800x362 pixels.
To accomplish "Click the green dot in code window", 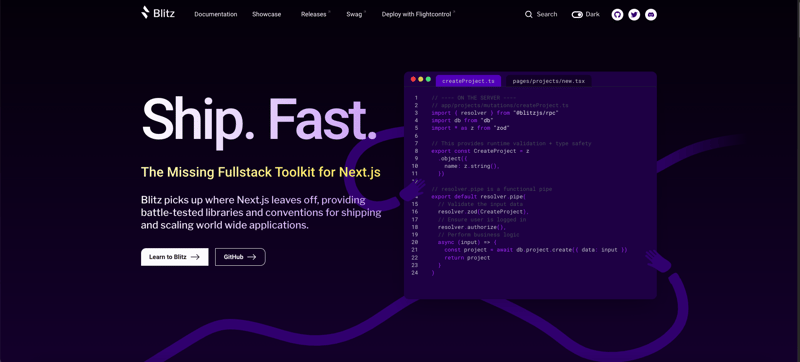I will tap(429, 79).
